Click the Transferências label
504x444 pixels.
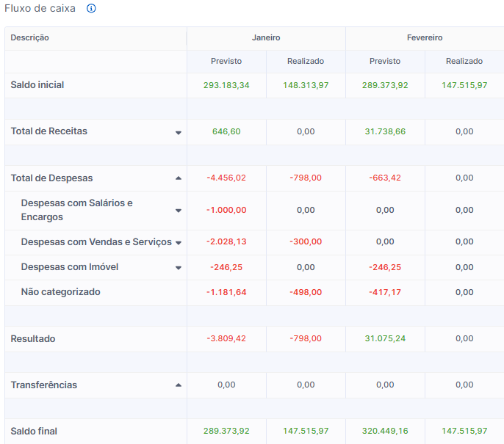(44, 385)
